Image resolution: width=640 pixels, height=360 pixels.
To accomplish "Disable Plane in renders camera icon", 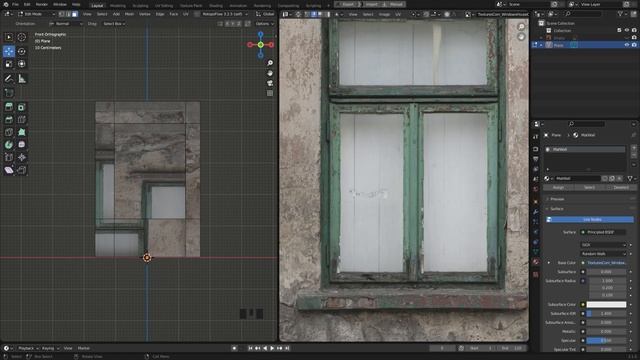I will coord(634,45).
